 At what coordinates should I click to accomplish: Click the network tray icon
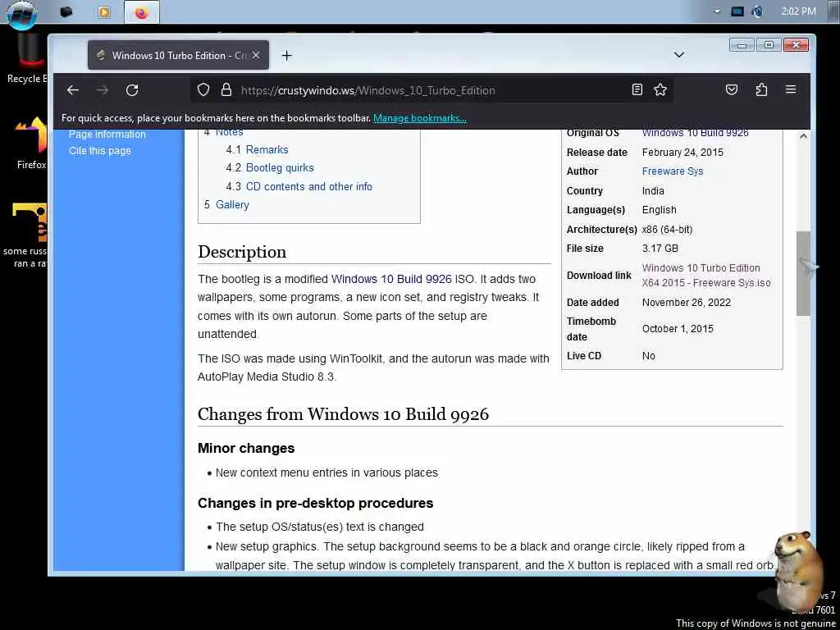[x=757, y=11]
